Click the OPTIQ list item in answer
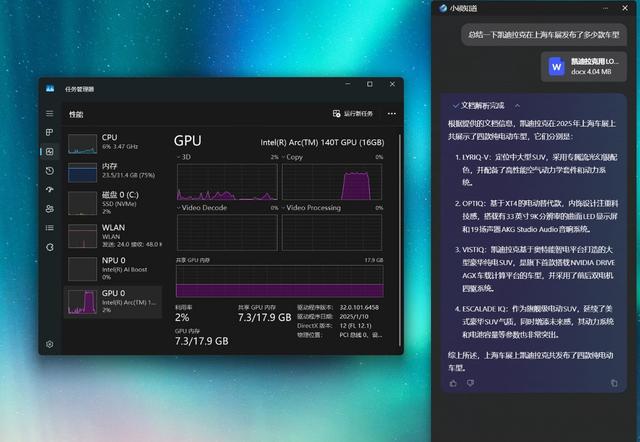Screen dimensions: 640x442 pyautogui.click(x=536, y=216)
